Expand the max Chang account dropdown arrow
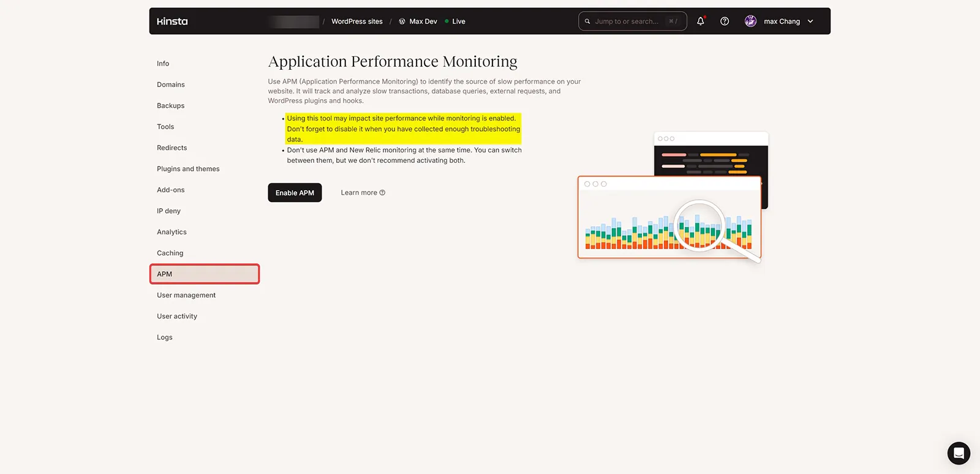This screenshot has height=474, width=980. coord(810,21)
